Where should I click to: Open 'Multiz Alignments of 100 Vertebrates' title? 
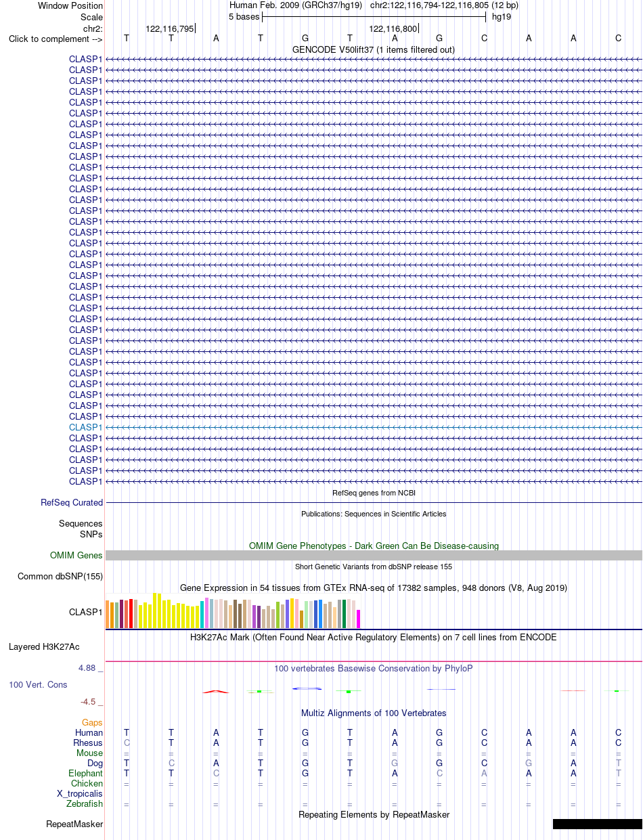(x=374, y=713)
